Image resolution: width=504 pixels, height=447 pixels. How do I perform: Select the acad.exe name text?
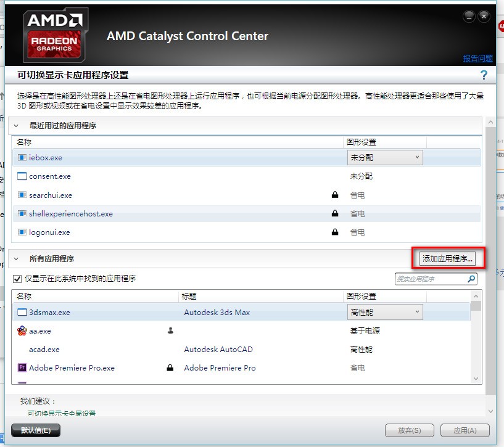click(44, 350)
